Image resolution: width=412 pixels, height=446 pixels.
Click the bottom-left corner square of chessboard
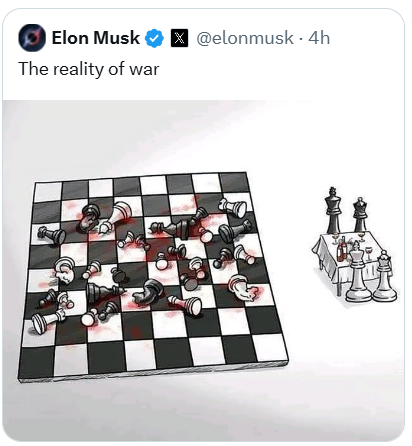[37, 362]
